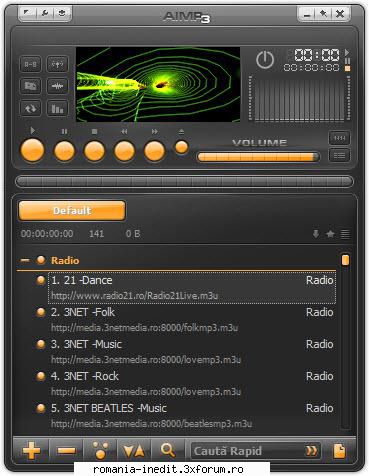This screenshot has width=369, height=476.
Task: Toggle the playlist panel visibility button
Action: tap(339, 155)
